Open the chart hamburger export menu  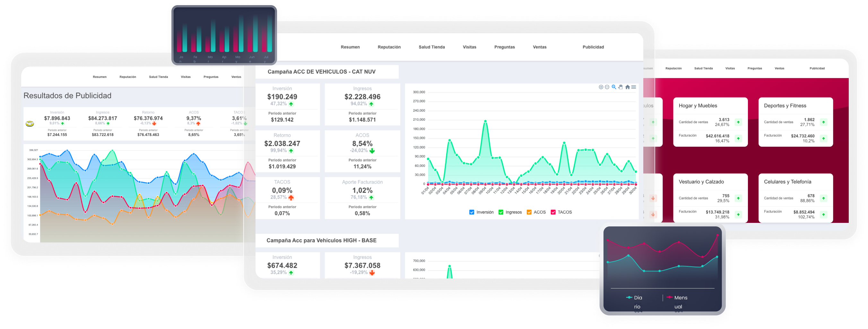click(634, 87)
